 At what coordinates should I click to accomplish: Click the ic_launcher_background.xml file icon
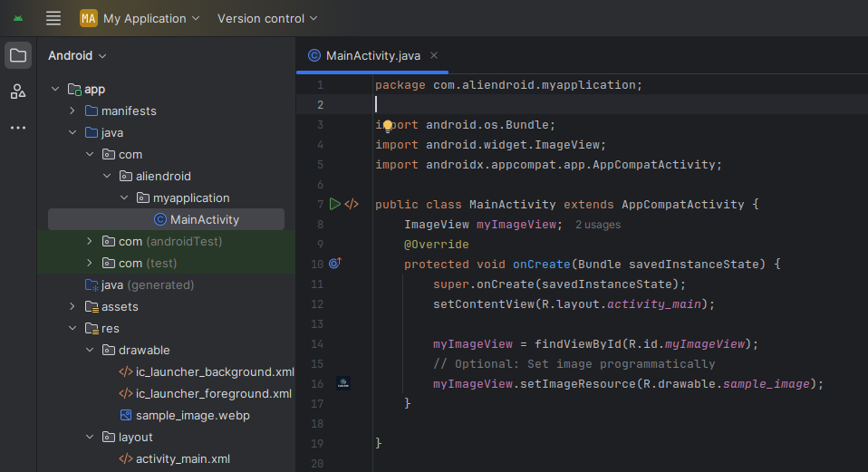click(x=126, y=371)
